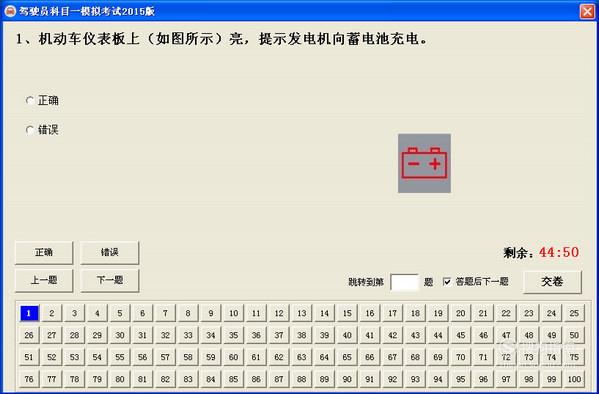Jump to question 8
Viewport: 599px width, 394px height.
click(x=188, y=313)
